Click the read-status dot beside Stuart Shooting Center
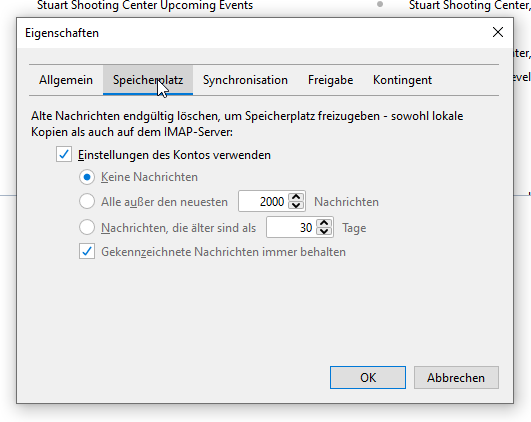Screen dimensions: 531x422 pyautogui.click(x=380, y=4)
